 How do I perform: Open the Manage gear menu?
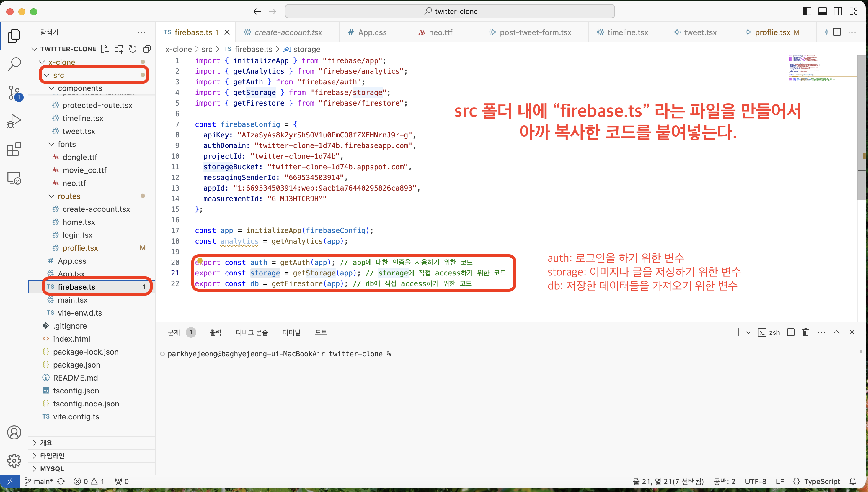pyautogui.click(x=14, y=460)
